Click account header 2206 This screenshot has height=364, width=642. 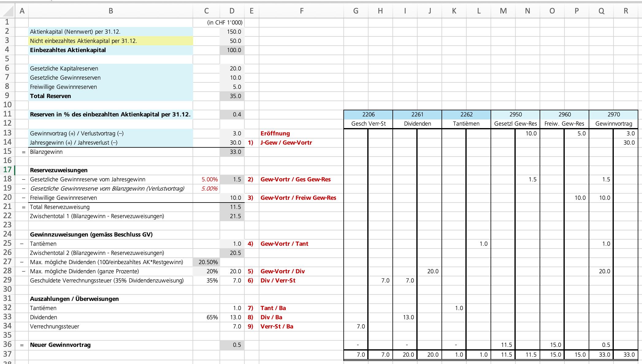[368, 115]
